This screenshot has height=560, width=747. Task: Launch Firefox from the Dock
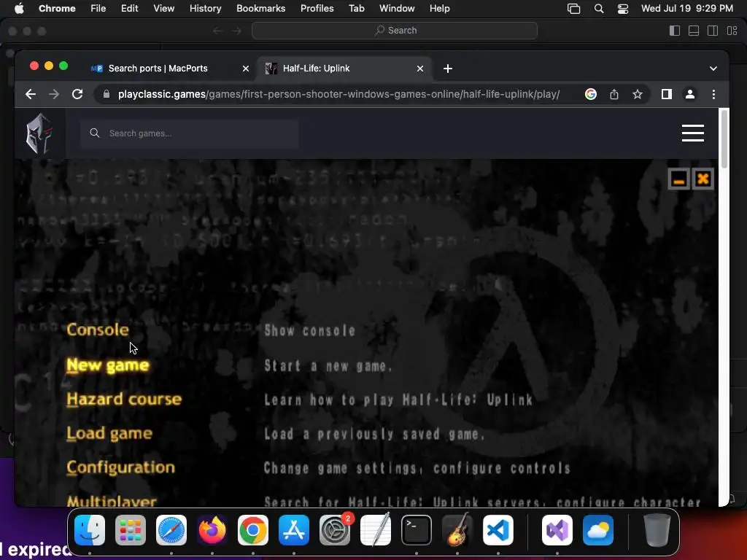click(212, 530)
